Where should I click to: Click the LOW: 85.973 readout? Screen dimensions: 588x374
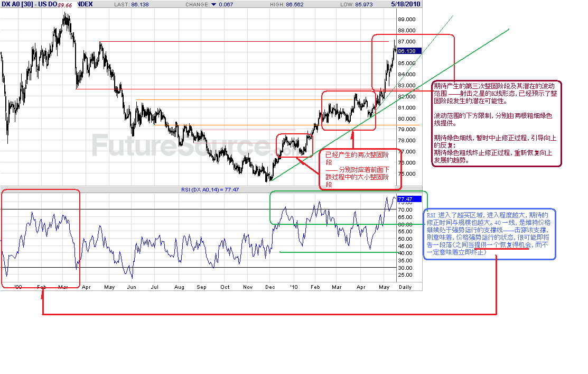click(357, 5)
